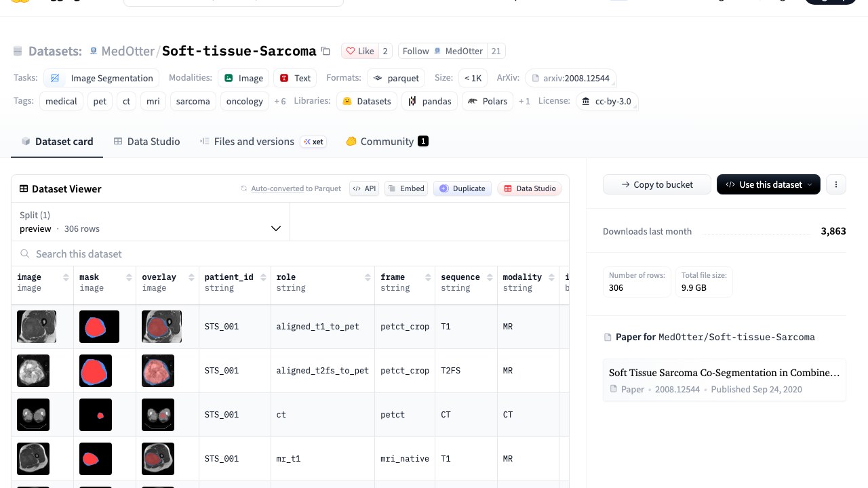Copy the dataset name icon
This screenshot has height=488, width=868.
coord(325,51)
